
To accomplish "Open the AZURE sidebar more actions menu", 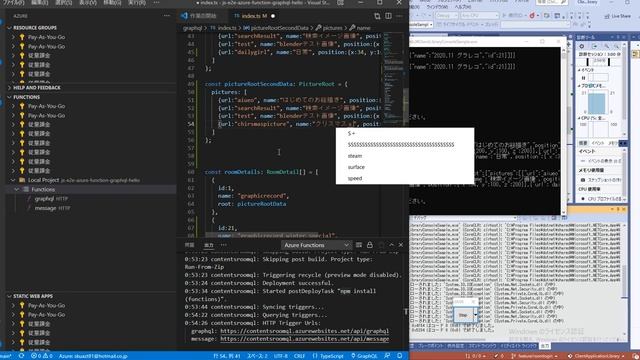I will click(x=167, y=16).
